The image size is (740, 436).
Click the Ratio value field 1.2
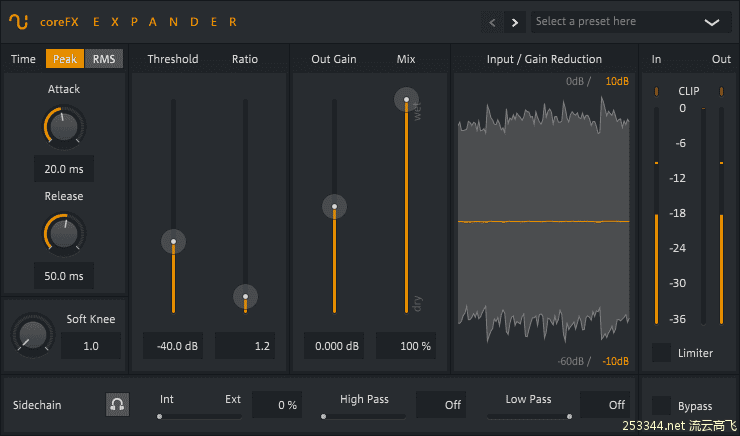tap(245, 346)
